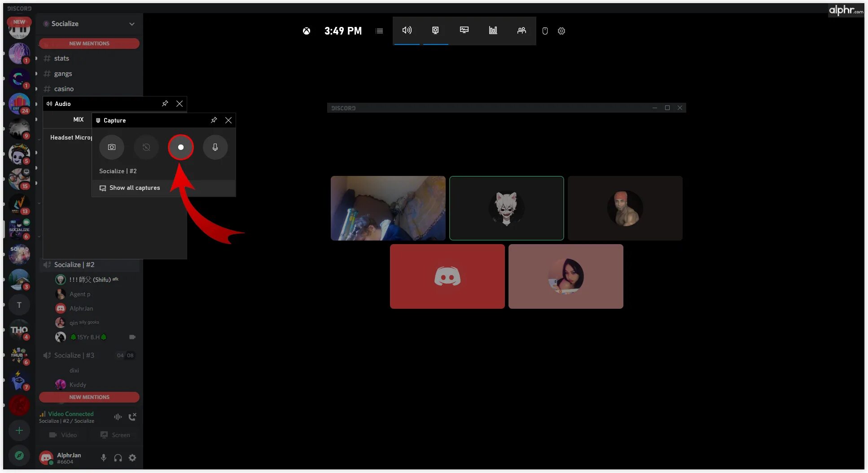The width and height of the screenshot is (868, 473).
Task: Click Show all captures
Action: point(164,188)
